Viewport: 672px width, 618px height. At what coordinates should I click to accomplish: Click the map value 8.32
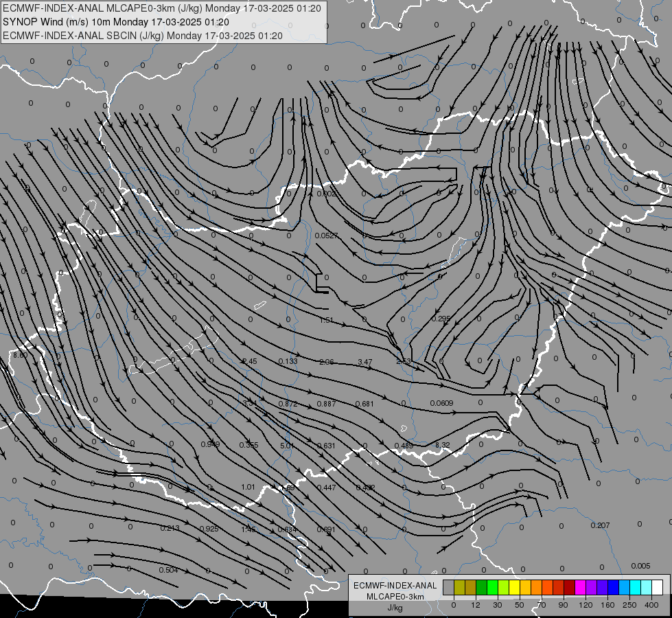442,445
